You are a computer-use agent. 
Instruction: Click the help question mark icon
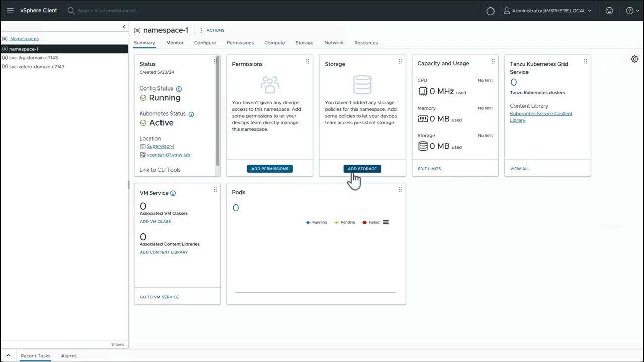[x=629, y=11]
